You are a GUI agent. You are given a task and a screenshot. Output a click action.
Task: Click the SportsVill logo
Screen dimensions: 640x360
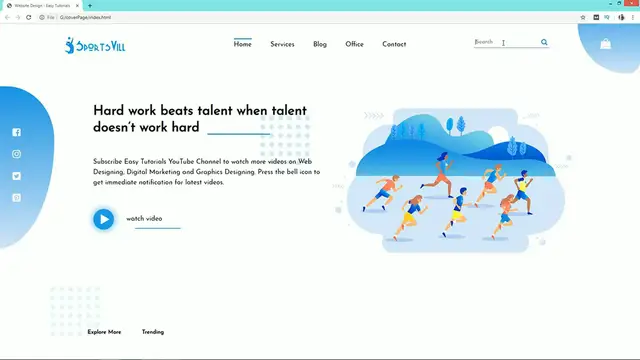click(x=95, y=45)
